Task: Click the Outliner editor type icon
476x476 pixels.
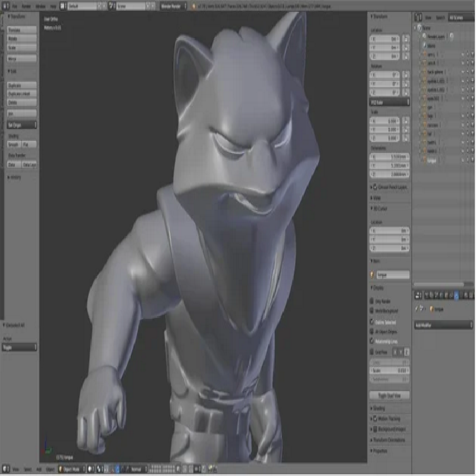Action: click(x=419, y=18)
